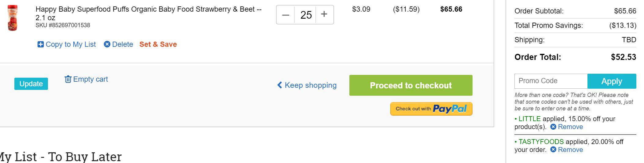Click the quantity field showing 25
Viewport: 644px width, 163px height.
[306, 15]
